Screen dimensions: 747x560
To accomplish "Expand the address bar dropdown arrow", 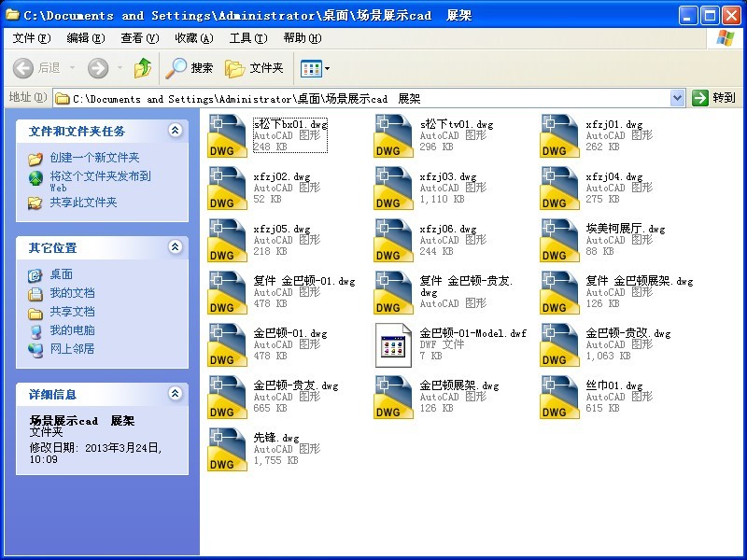I will (x=677, y=98).
